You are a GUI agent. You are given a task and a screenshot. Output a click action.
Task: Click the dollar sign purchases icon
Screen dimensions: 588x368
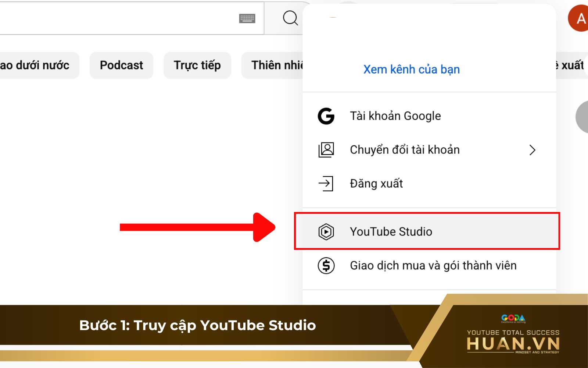[326, 266]
